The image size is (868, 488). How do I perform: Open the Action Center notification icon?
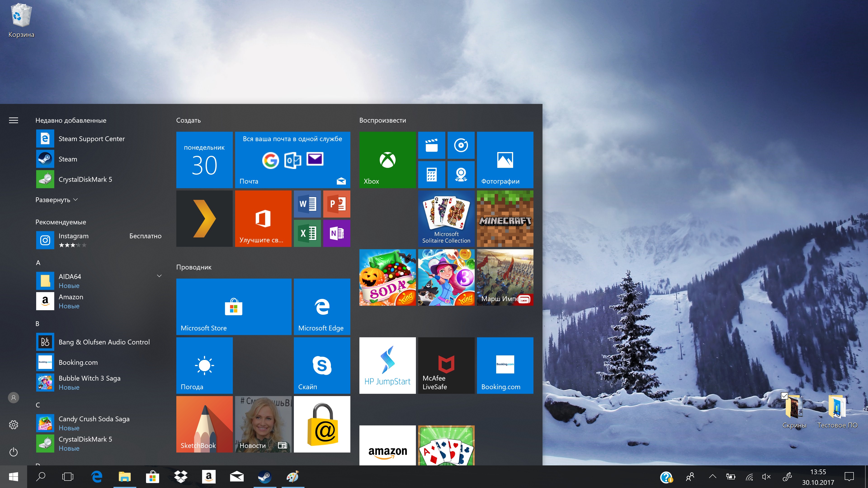849,476
